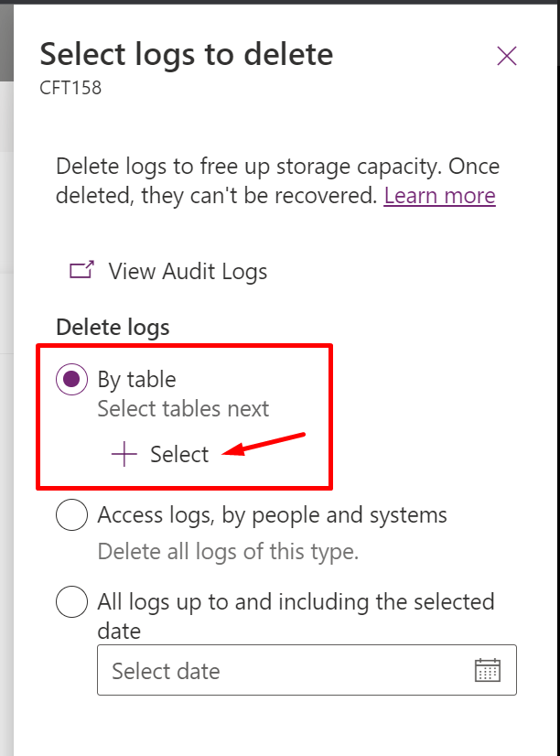The image size is (560, 756).
Task: Close the Select logs to delete dialog
Action: tap(506, 55)
